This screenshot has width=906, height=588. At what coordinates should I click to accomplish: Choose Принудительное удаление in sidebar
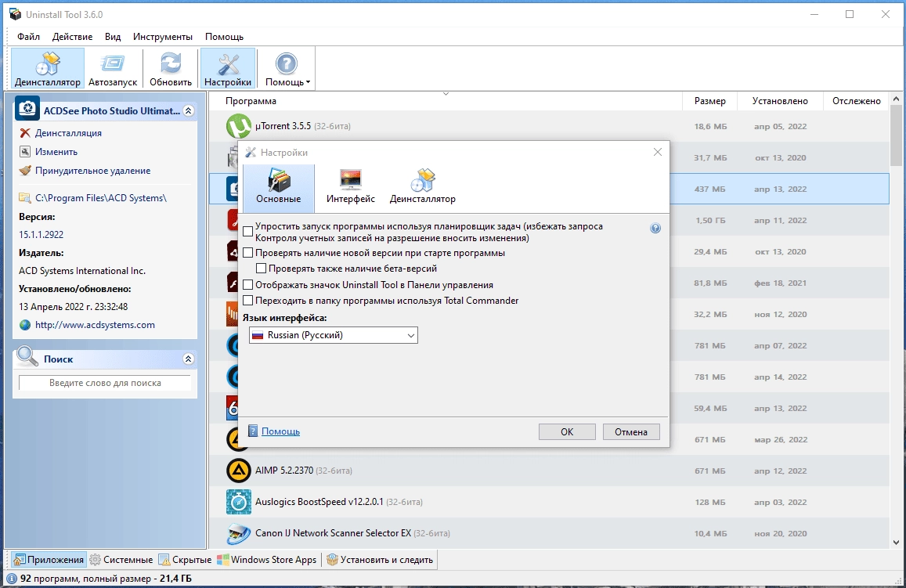pos(92,171)
